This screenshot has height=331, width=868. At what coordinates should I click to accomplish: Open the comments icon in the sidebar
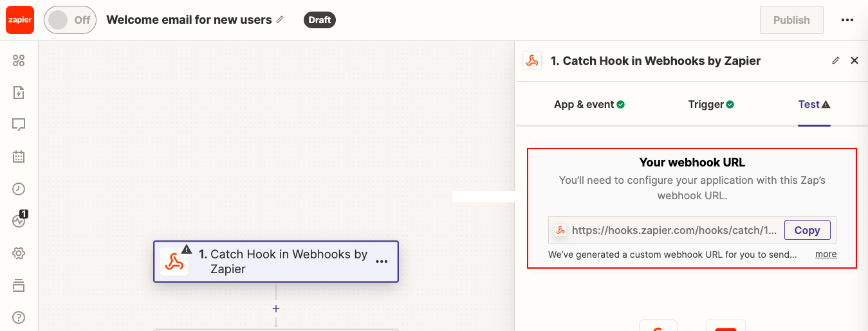tap(19, 125)
